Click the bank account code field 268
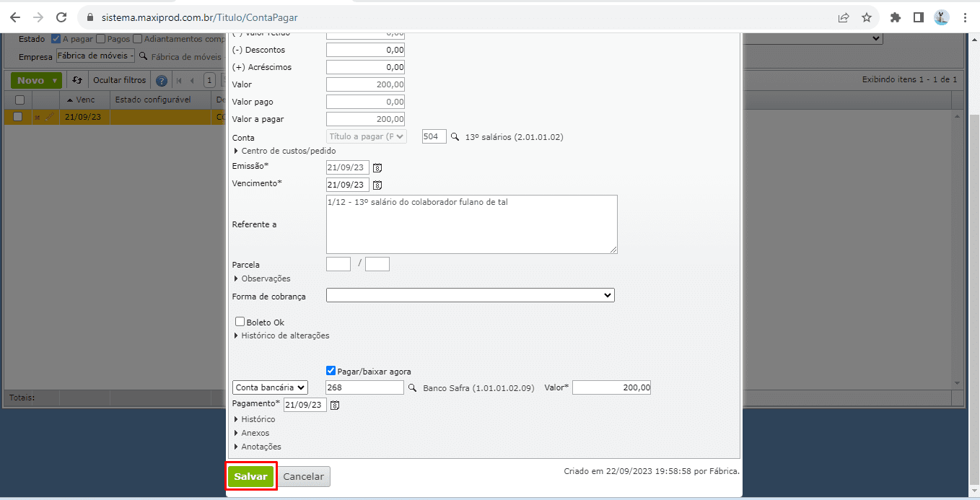The image size is (980, 500). click(365, 387)
